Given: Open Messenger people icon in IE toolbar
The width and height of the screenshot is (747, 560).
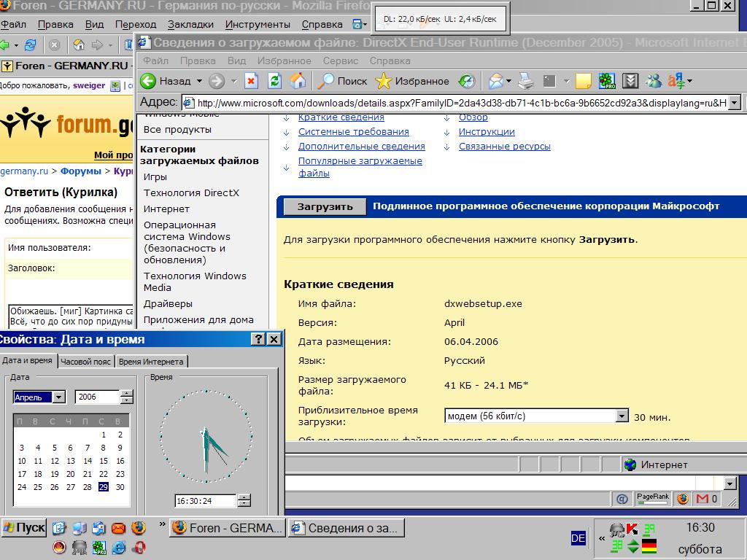Looking at the screenshot, I should (654, 81).
